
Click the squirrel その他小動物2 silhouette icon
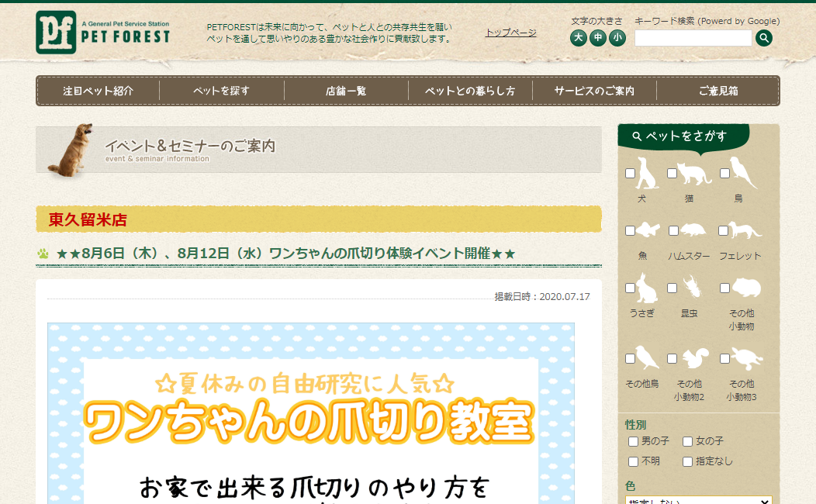tap(696, 357)
